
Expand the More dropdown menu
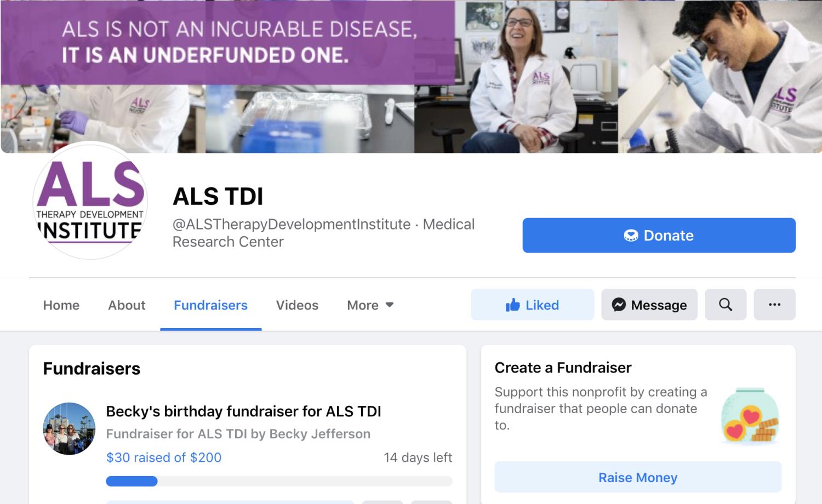370,305
